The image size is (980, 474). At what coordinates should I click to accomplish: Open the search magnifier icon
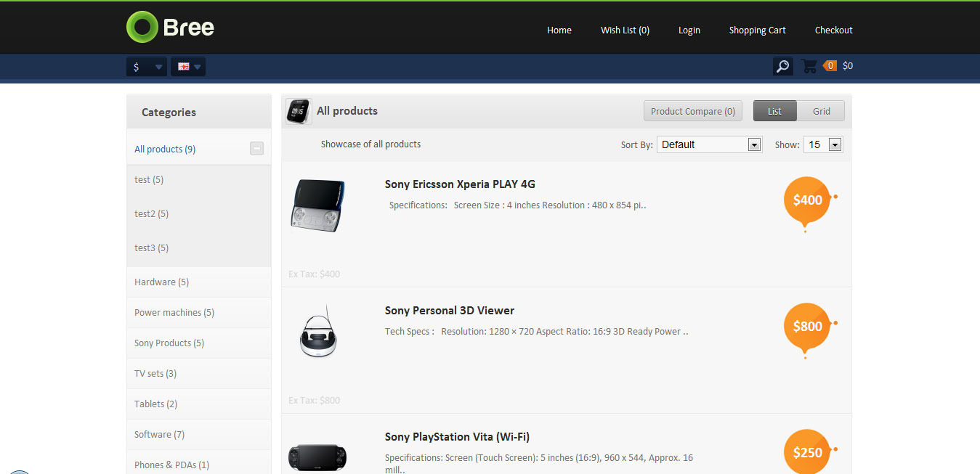pyautogui.click(x=782, y=66)
